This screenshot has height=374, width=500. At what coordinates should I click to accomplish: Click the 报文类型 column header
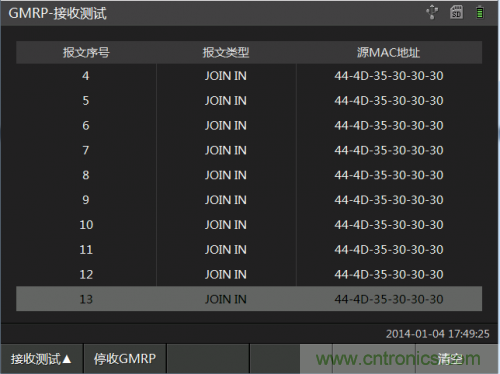[x=226, y=52]
